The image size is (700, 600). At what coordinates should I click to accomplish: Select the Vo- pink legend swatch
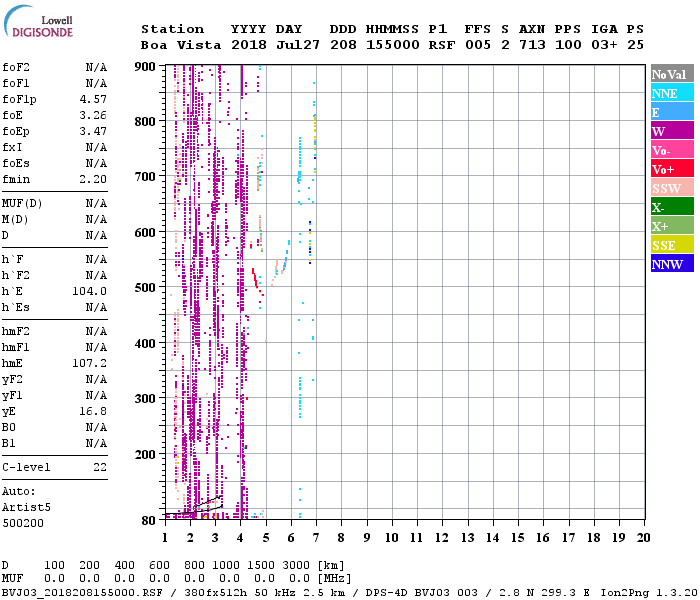[x=672, y=150]
